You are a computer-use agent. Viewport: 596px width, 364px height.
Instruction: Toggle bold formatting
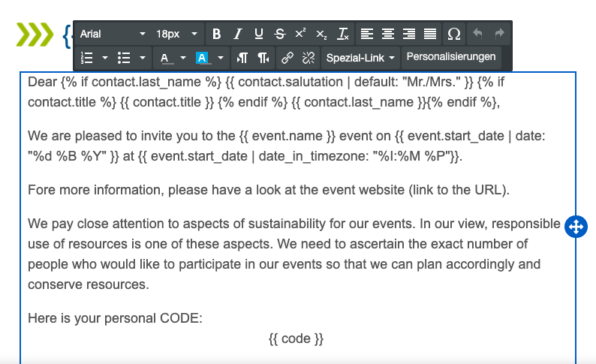click(217, 34)
